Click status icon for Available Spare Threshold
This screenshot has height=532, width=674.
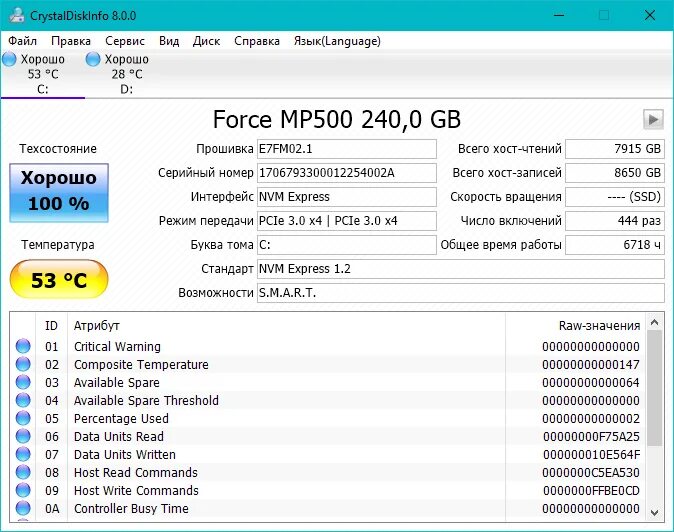[23, 400]
